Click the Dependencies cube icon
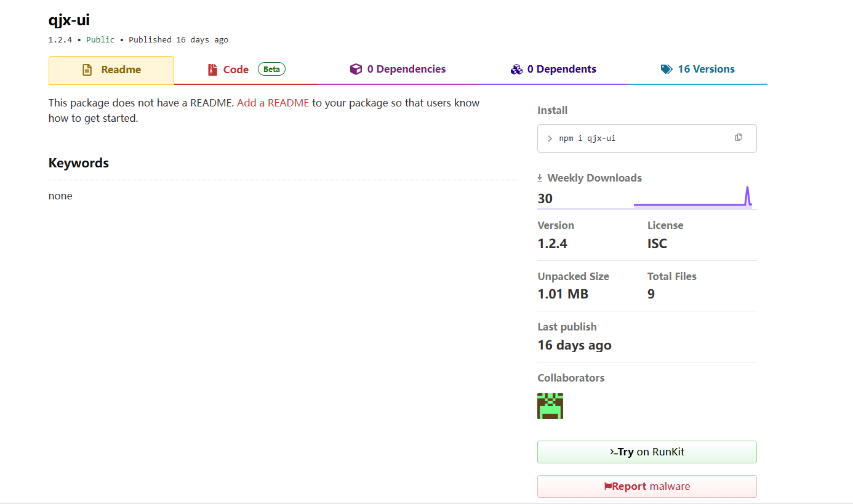This screenshot has width=853, height=504. 356,70
